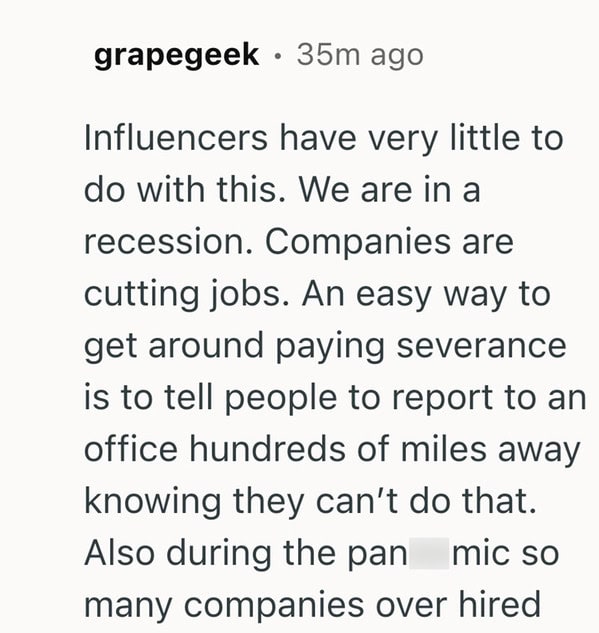Click the word severance

coord(482,346)
